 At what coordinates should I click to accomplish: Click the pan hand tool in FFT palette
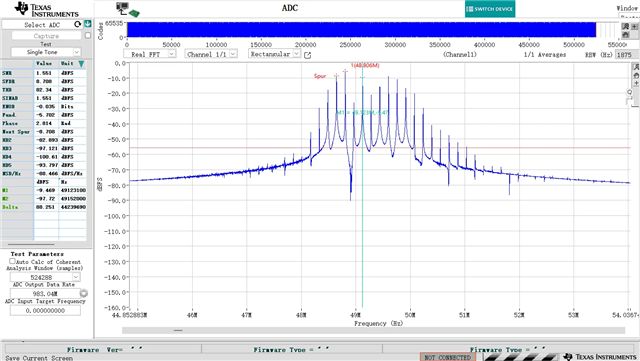pyautogui.click(x=636, y=75)
